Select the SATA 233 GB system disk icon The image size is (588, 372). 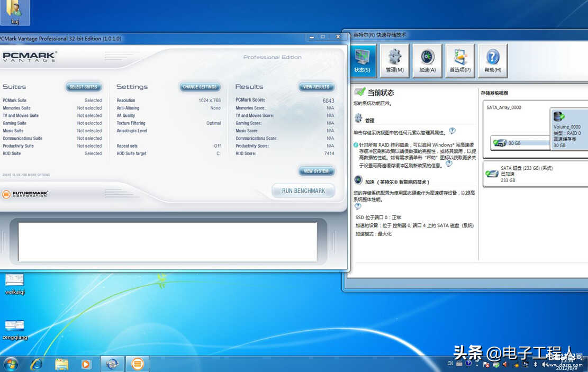click(x=492, y=174)
